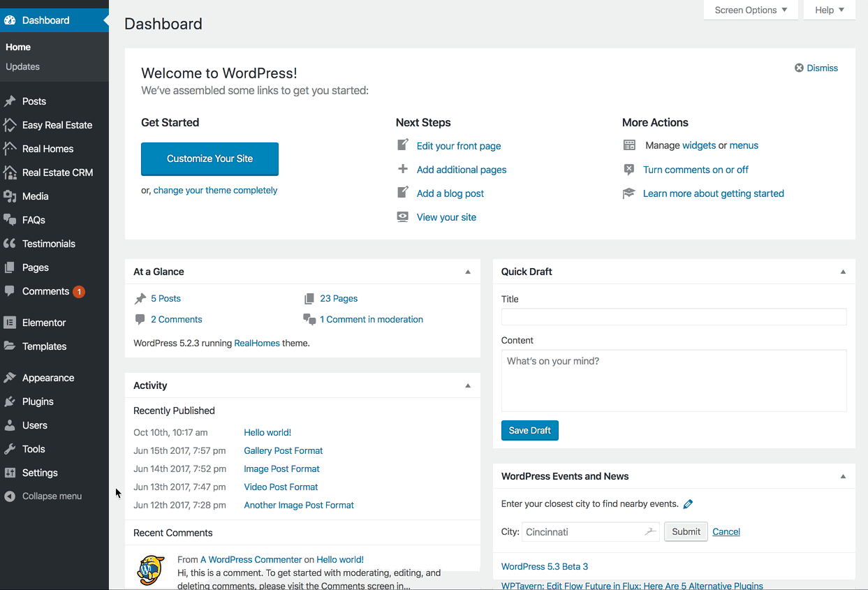Click the pencil icon to edit event city

[688, 504]
